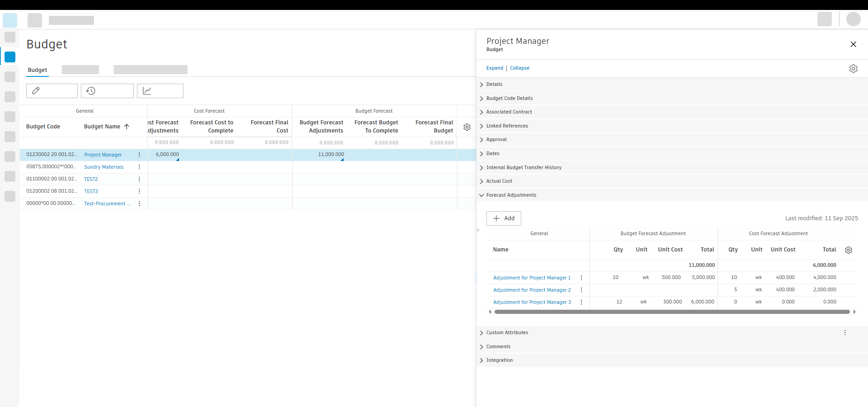Screen dimensions: 868x407
Task: Open menu for Adjustment for Project Manager 1
Action: point(581,278)
